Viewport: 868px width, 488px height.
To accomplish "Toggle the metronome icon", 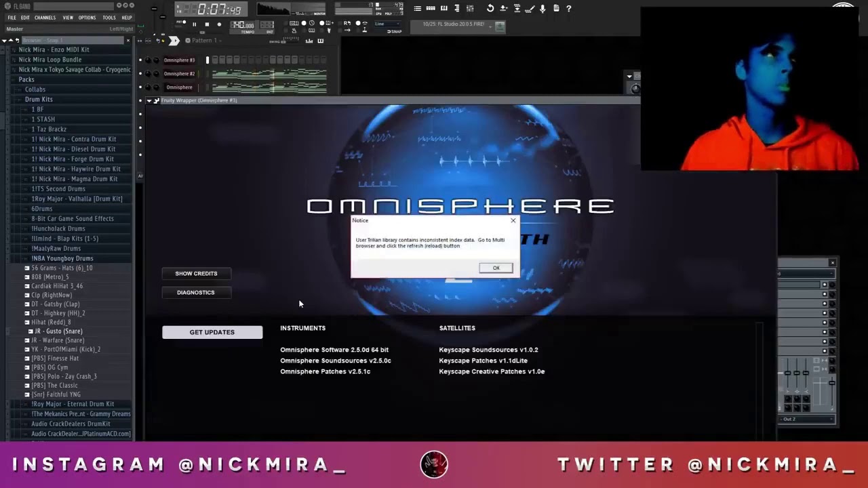I will pos(294,30).
